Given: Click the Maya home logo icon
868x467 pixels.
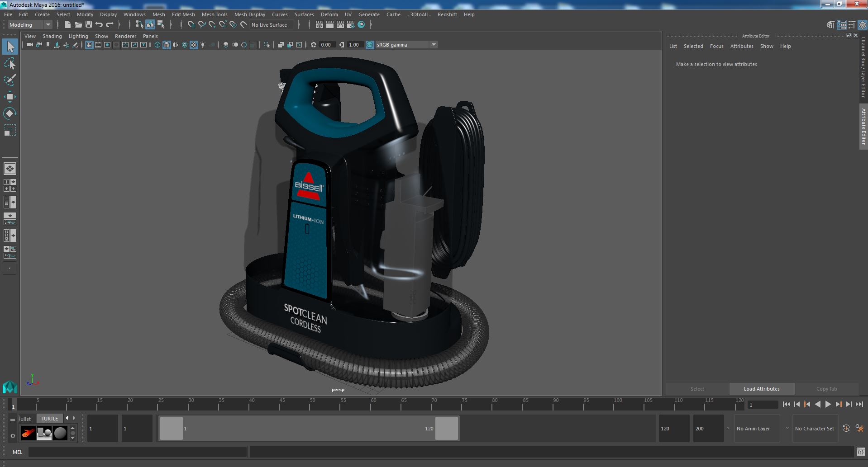Looking at the screenshot, I should [x=10, y=387].
